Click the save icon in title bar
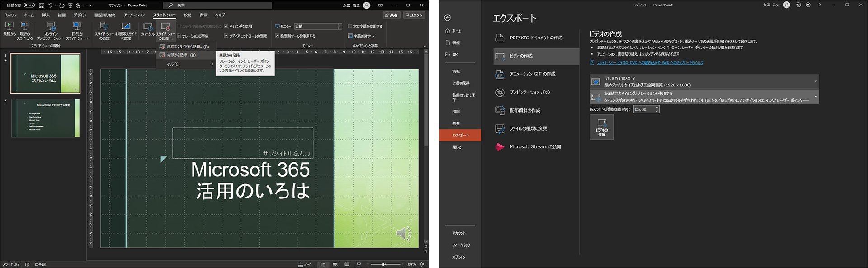Image resolution: width=868 pixels, height=268 pixels. pyautogui.click(x=42, y=5)
